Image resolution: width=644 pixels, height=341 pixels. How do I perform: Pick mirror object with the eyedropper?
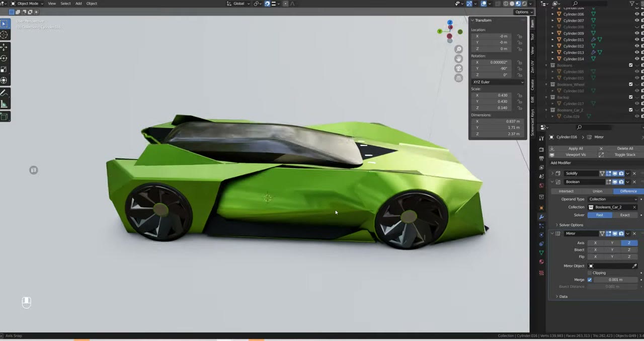[x=634, y=266]
